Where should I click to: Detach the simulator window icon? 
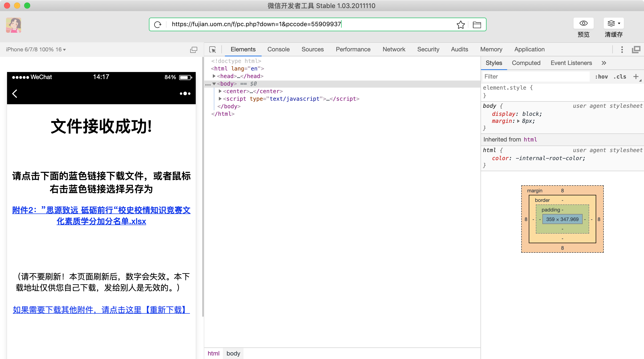click(193, 50)
